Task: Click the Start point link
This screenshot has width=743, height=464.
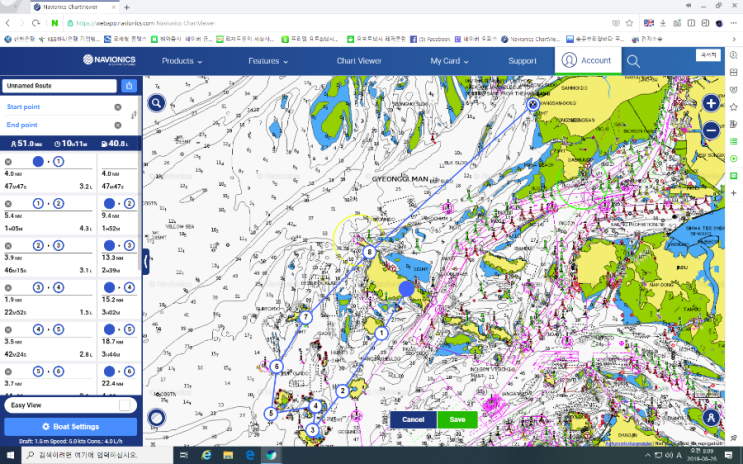Action: pyautogui.click(x=23, y=107)
